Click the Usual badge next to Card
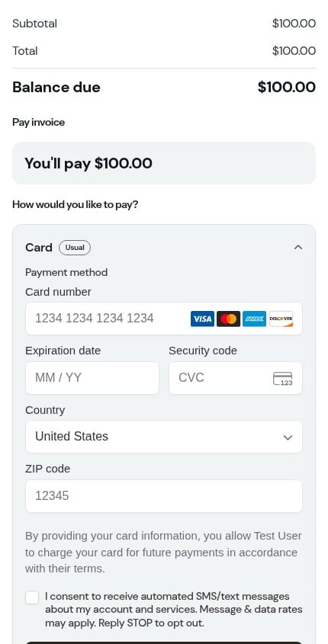Image resolution: width=328 pixels, height=644 pixels. tap(75, 248)
